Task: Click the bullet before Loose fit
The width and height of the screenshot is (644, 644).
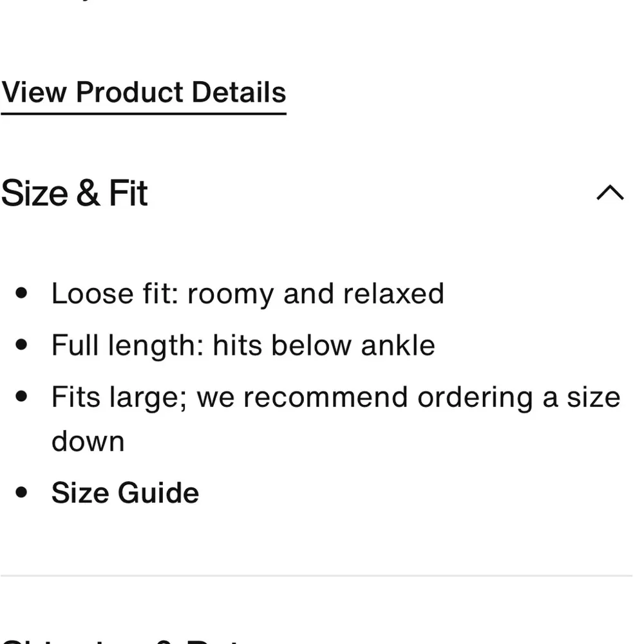Action: click(21, 294)
